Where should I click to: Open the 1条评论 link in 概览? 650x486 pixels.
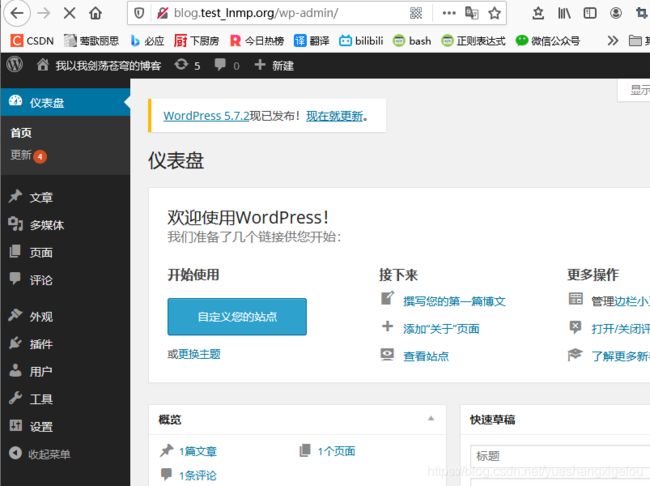point(198,475)
